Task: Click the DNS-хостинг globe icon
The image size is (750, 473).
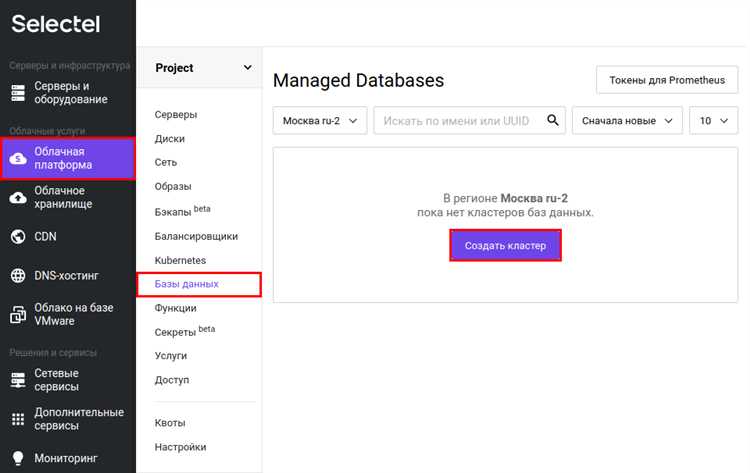Action: (18, 276)
